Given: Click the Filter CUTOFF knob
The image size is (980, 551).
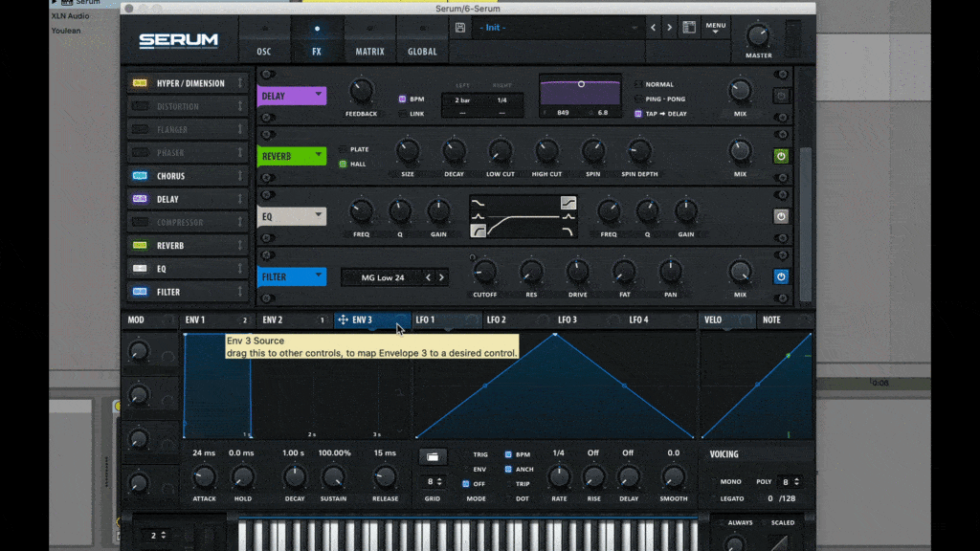Looking at the screenshot, I should pyautogui.click(x=484, y=272).
